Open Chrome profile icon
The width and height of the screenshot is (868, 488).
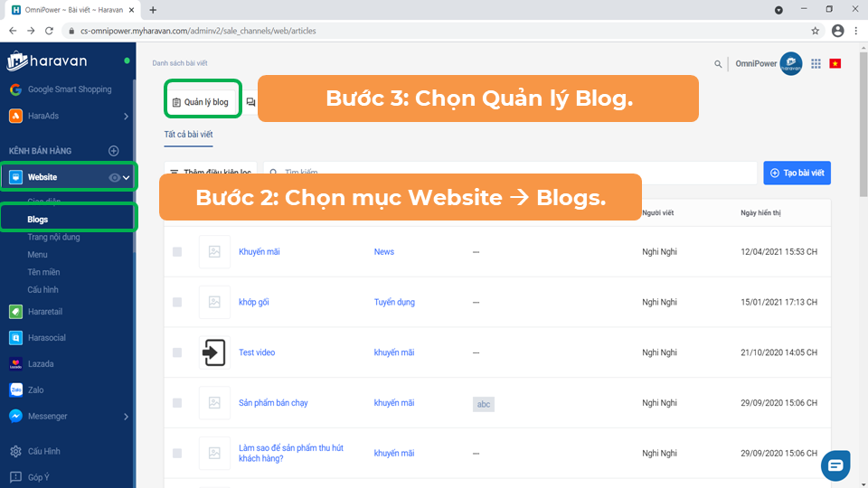coord(837,31)
